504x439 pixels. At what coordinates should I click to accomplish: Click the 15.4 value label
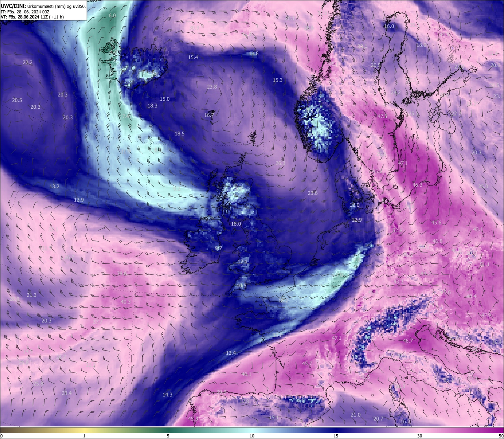(x=193, y=57)
